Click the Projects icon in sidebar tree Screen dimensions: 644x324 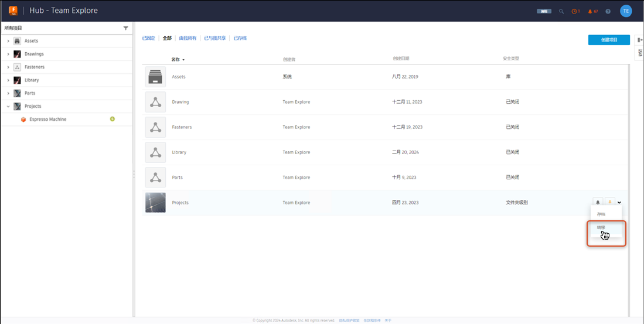17,107
